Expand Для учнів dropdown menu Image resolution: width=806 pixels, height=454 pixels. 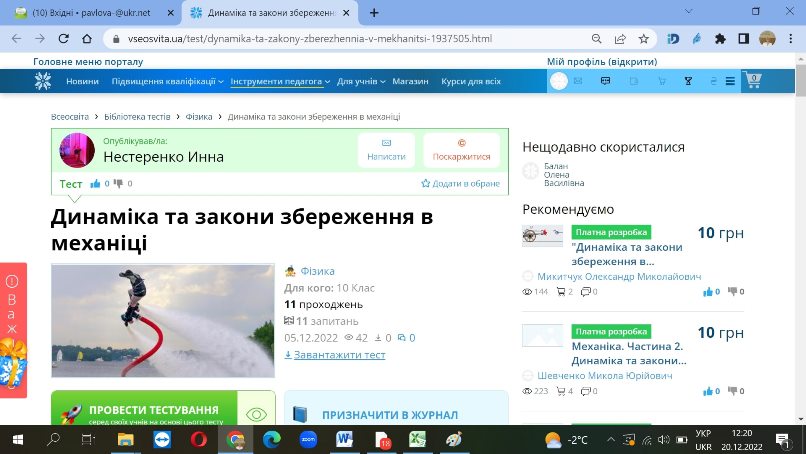pos(361,81)
